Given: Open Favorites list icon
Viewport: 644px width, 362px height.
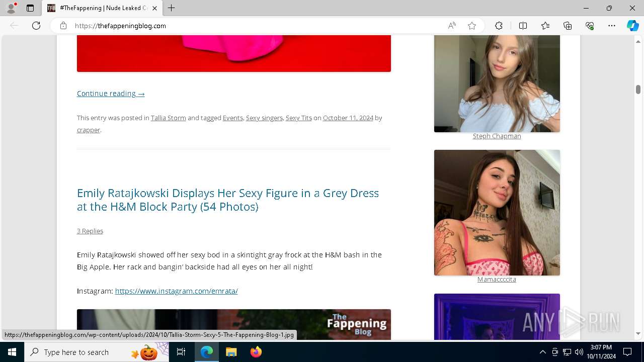Looking at the screenshot, I should [x=545, y=26].
